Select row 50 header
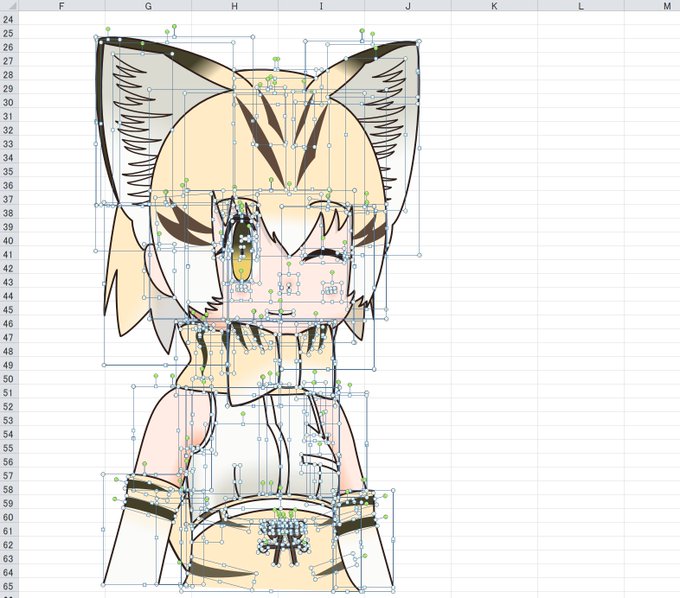The image size is (680, 598). [9, 379]
